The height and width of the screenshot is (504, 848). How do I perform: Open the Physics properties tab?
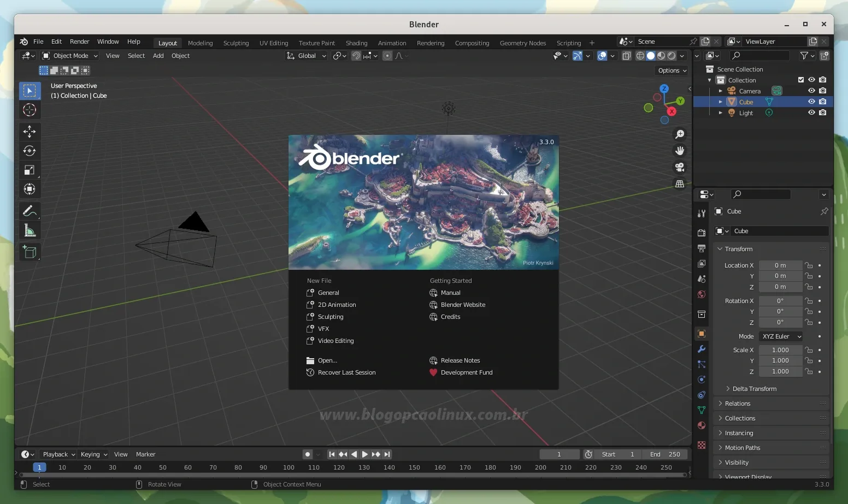(702, 380)
